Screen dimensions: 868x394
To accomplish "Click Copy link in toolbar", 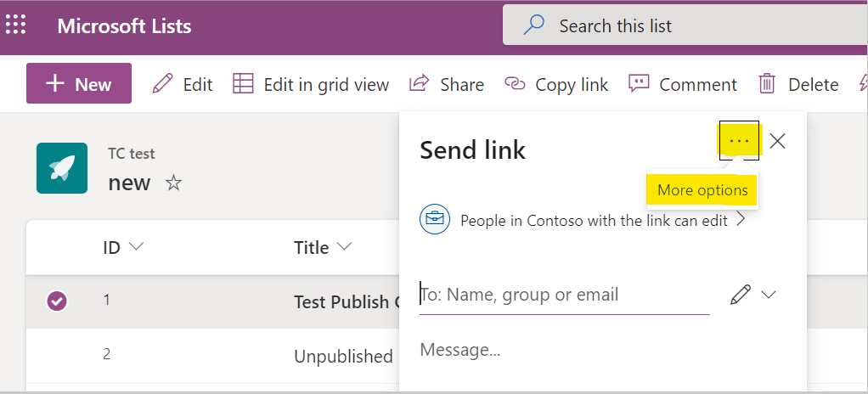I will (556, 84).
